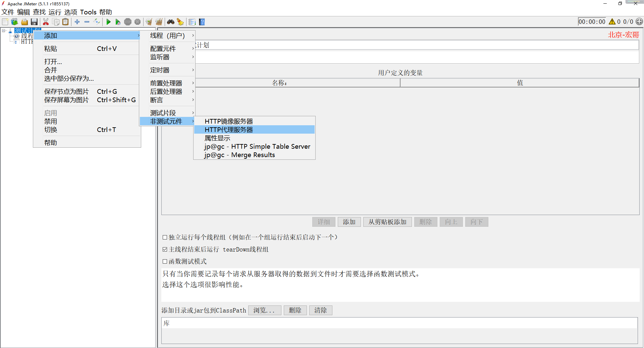644x348 pixels.
Task: Open Search with binoculars icon
Action: click(171, 22)
